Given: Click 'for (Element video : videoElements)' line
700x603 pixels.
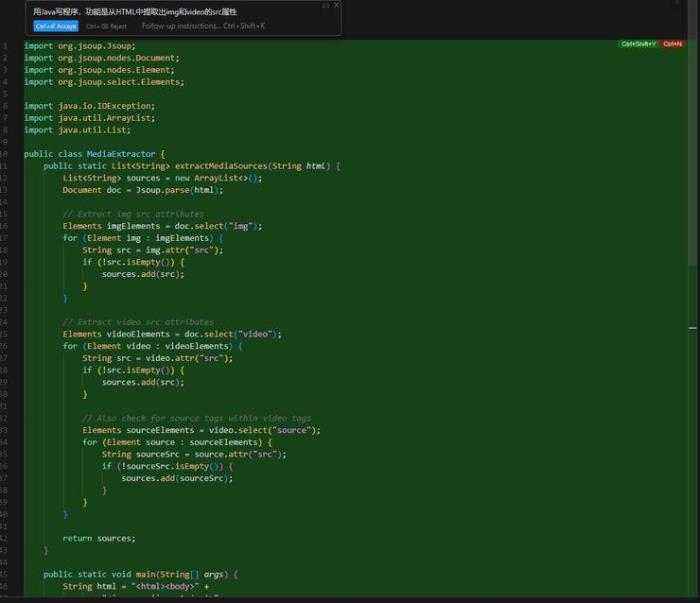Looking at the screenshot, I should (153, 346).
